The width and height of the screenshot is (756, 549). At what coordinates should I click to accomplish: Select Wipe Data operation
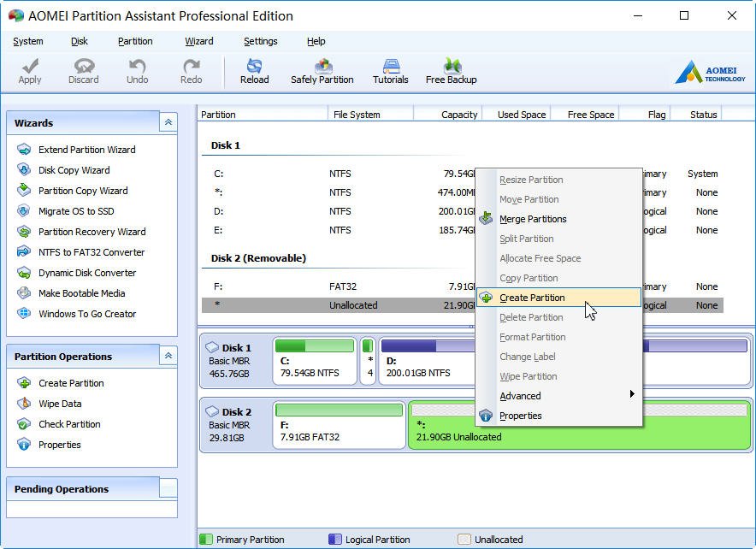[60, 404]
